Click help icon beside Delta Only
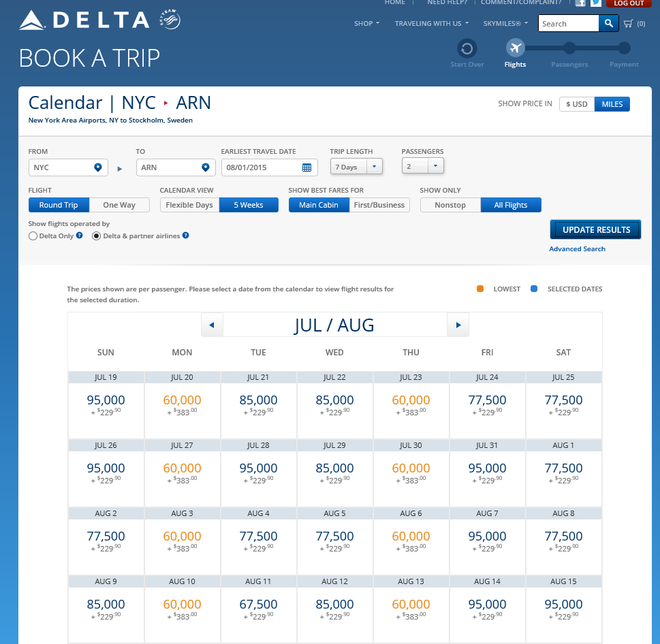The image size is (660, 644). [x=80, y=236]
